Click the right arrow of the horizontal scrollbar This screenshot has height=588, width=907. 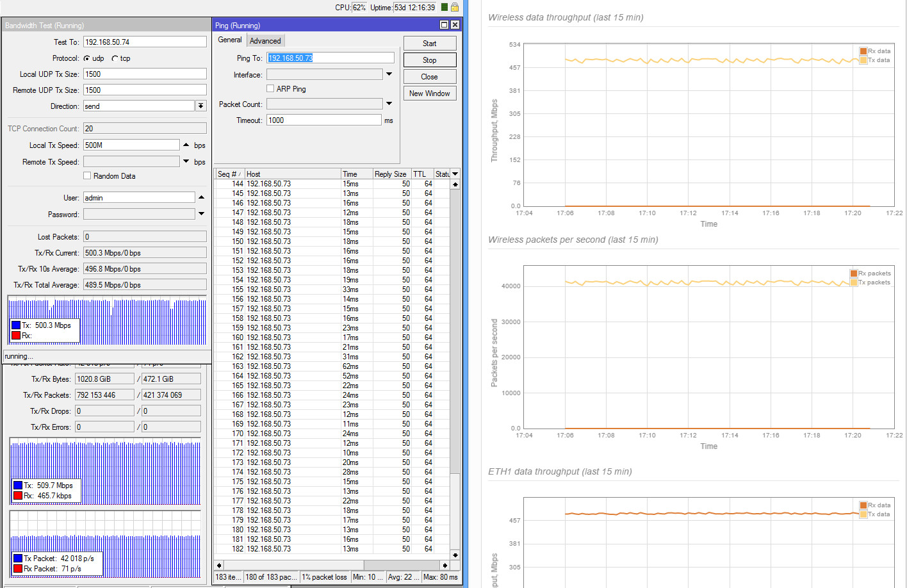[445, 566]
